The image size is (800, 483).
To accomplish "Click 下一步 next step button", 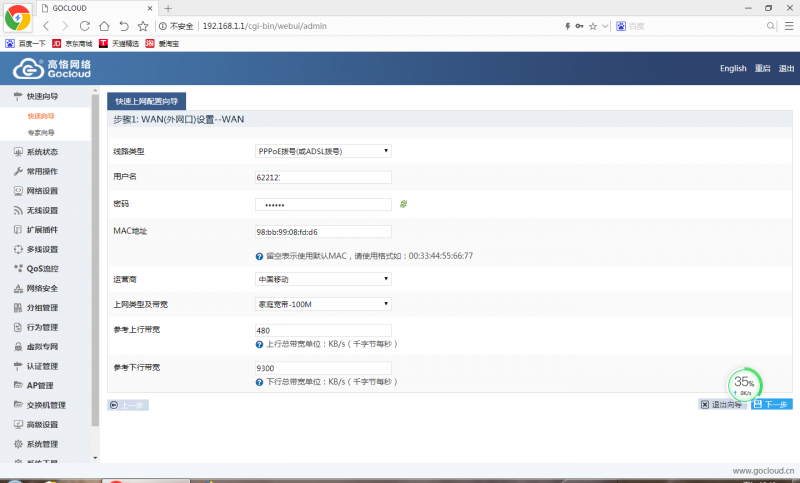I will pyautogui.click(x=771, y=404).
